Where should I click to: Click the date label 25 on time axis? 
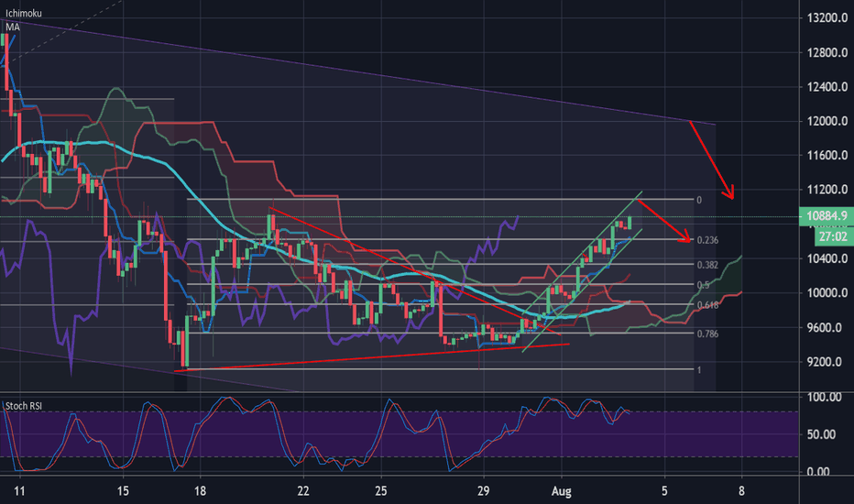[381, 491]
